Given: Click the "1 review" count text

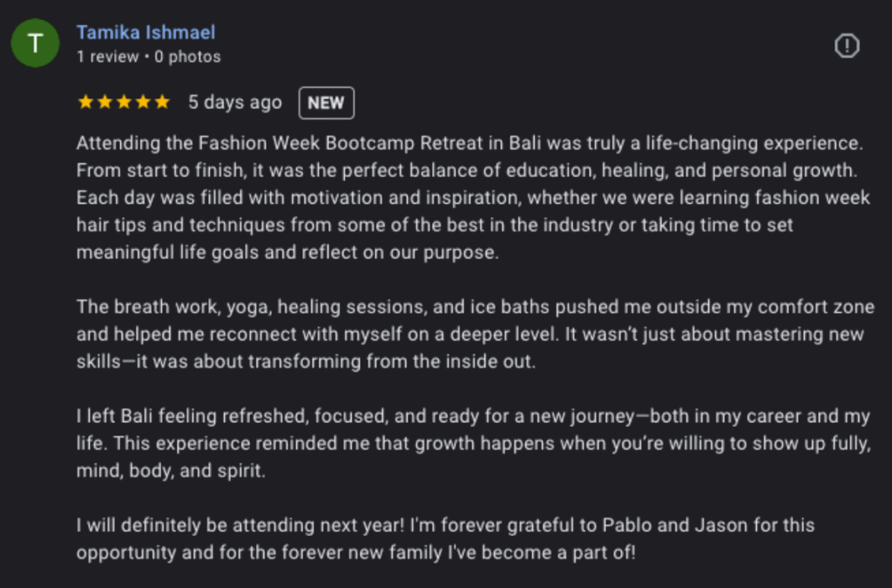Looking at the screenshot, I should tap(107, 57).
